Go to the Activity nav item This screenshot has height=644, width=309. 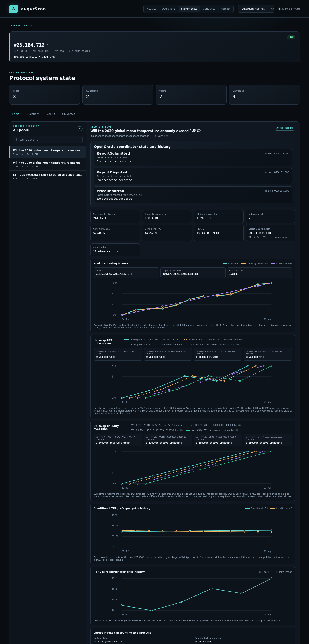(x=151, y=9)
